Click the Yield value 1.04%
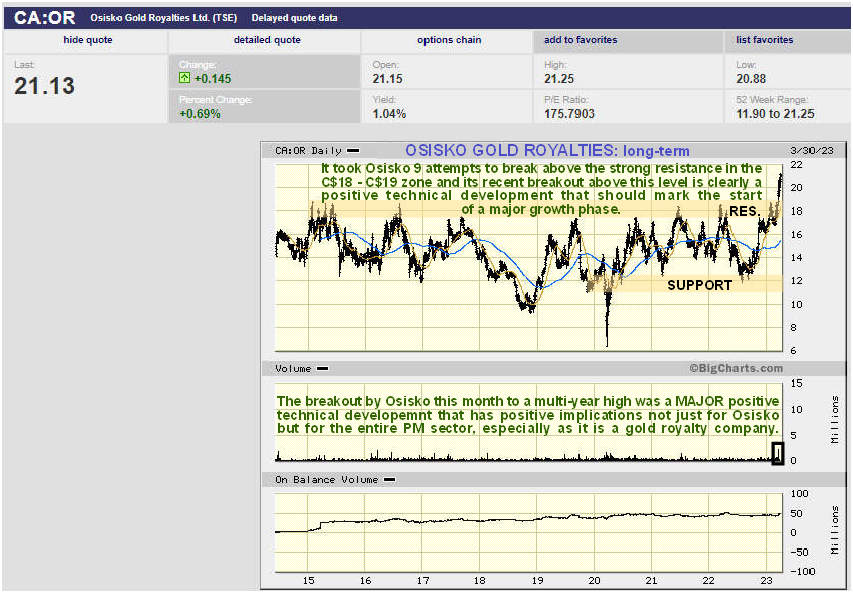The height and width of the screenshot is (593, 853). pos(389,114)
